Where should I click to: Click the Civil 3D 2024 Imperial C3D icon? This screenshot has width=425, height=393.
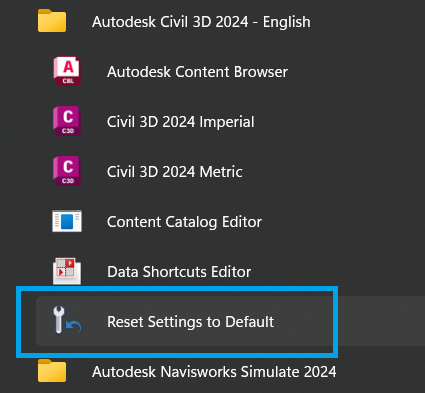[x=67, y=121]
